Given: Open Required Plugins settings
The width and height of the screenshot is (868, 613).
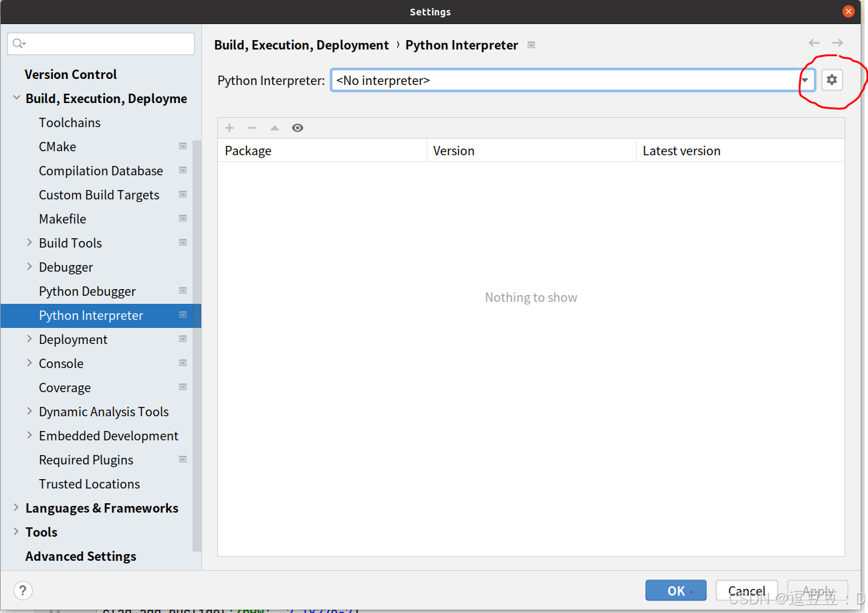Looking at the screenshot, I should pos(86,460).
